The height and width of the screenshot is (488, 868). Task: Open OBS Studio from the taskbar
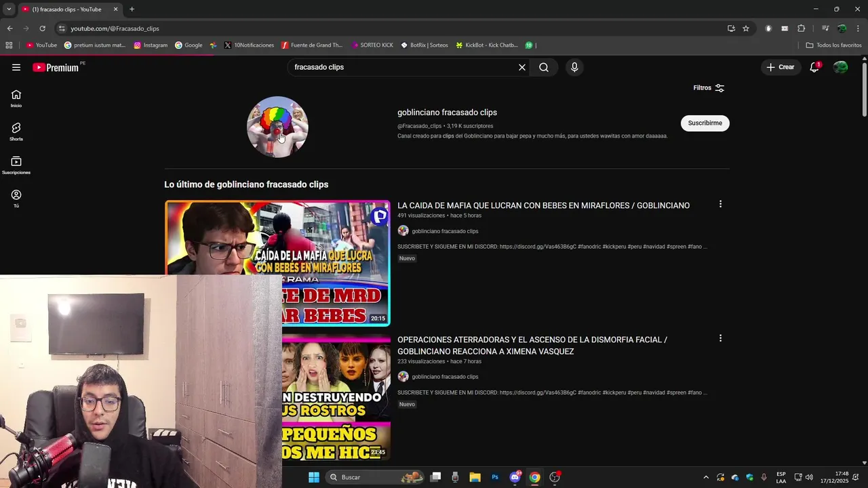[555, 477]
